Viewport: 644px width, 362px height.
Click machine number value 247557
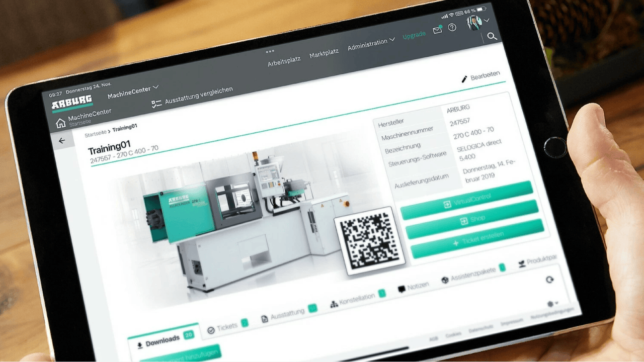tap(459, 122)
